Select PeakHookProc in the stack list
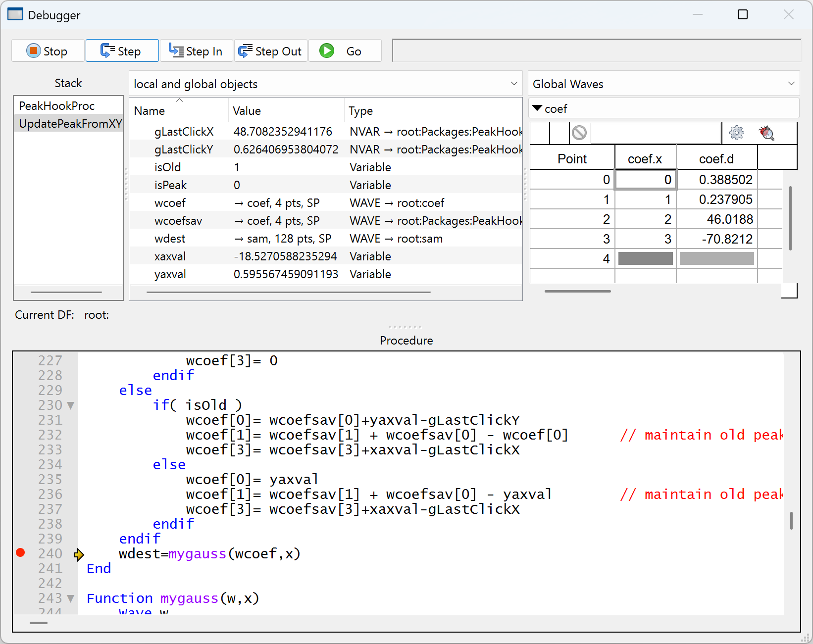Viewport: 813px width, 644px height. (57, 106)
